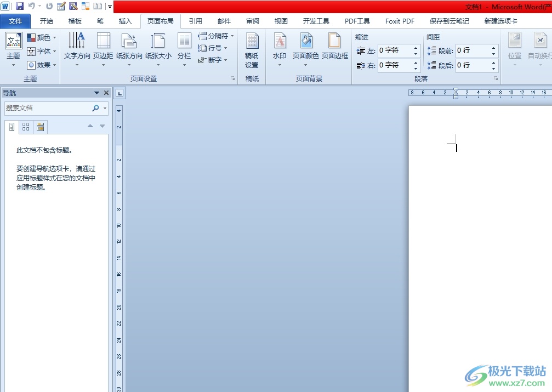Click the Save icon in quick access toolbar

tap(20, 6)
